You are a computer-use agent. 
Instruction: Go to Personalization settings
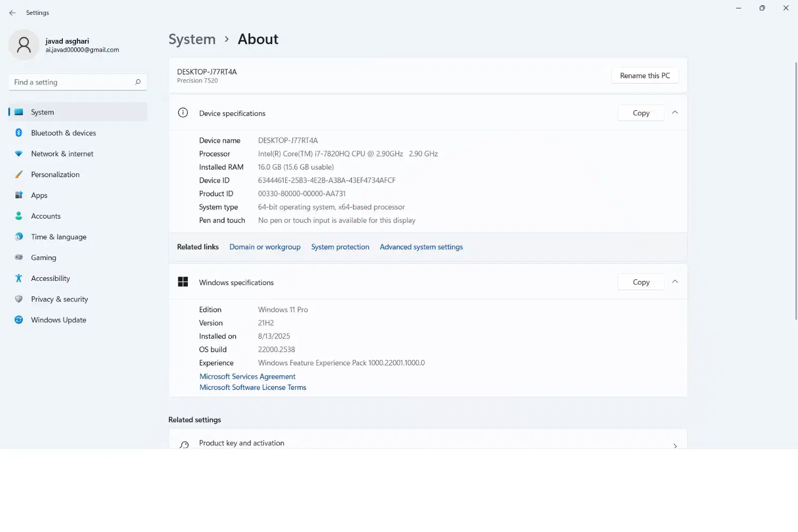(x=55, y=174)
